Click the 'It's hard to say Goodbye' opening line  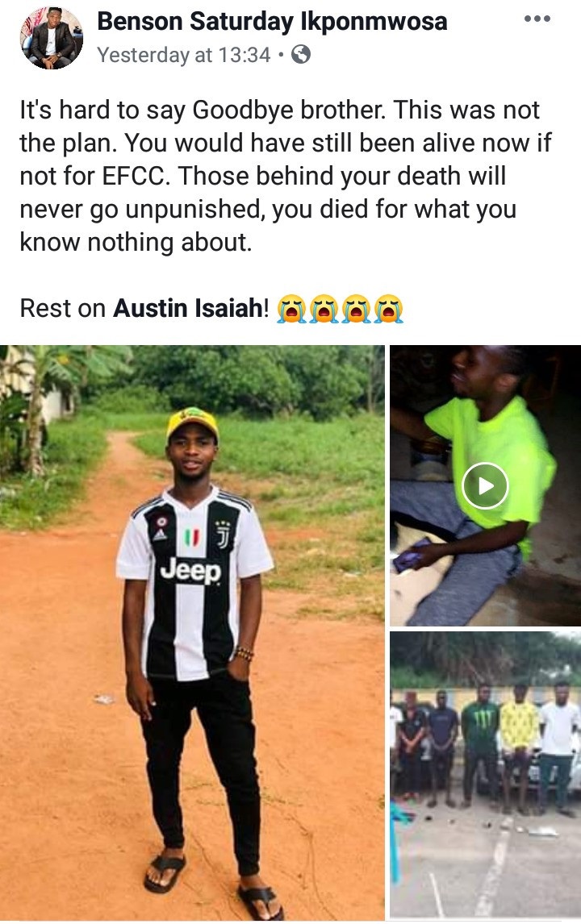279,110
